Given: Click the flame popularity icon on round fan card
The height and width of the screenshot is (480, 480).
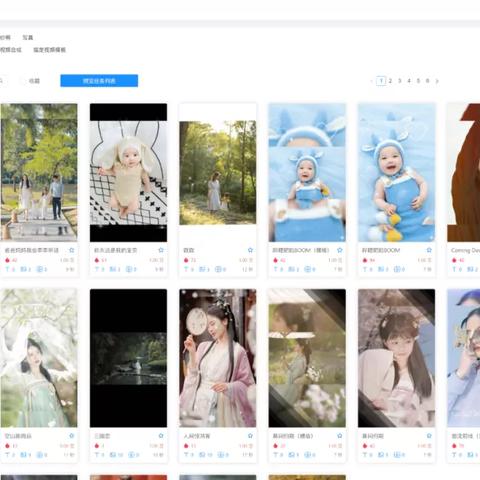Looking at the screenshot, I should click(x=186, y=446).
